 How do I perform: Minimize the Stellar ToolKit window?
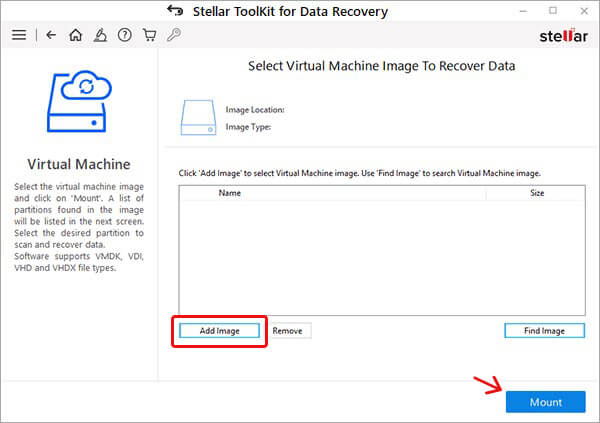click(x=523, y=11)
